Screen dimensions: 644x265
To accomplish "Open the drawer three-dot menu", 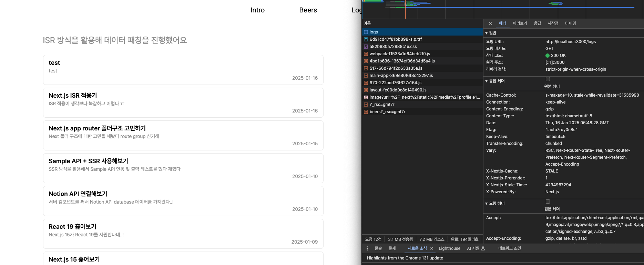I will (x=367, y=248).
